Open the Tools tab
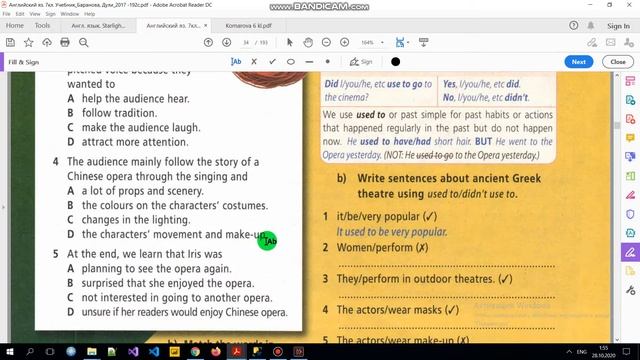This screenshot has height=360, width=640. (42, 25)
